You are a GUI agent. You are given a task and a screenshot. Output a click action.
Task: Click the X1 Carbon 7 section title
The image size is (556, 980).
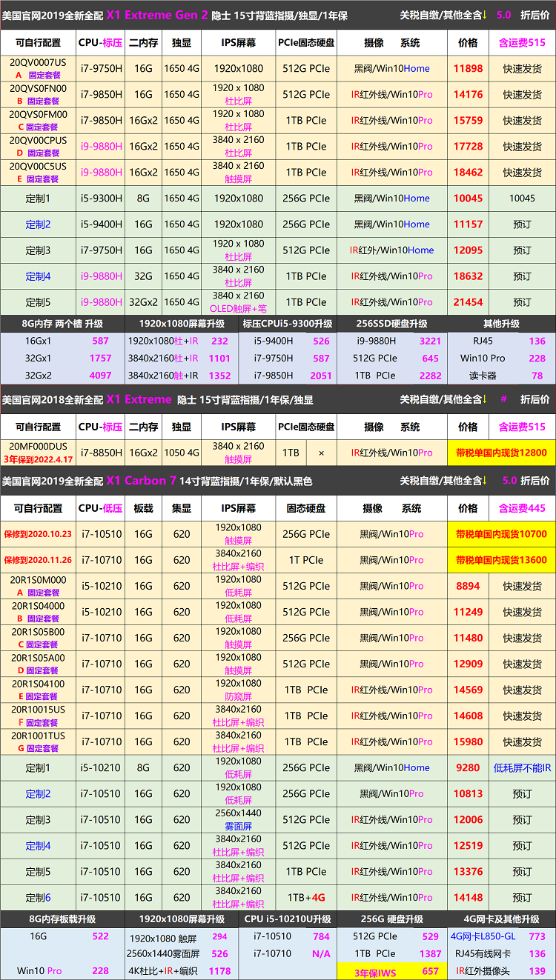click(x=141, y=481)
